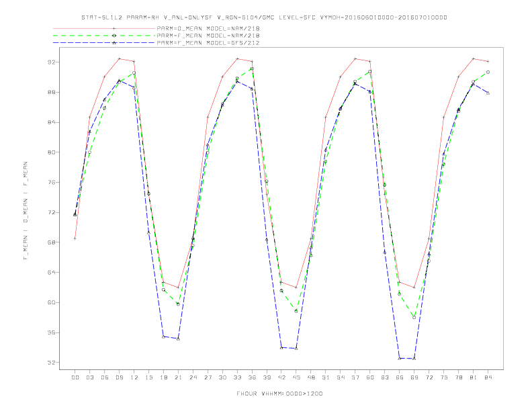Click x-axis forecast hour label 30
The height and width of the screenshot is (411, 532).
(x=222, y=377)
